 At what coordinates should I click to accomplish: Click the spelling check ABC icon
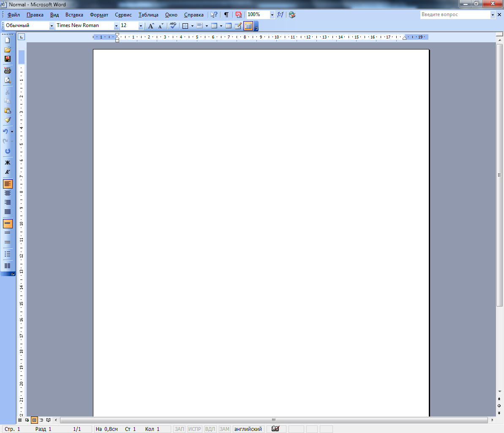pos(173,26)
